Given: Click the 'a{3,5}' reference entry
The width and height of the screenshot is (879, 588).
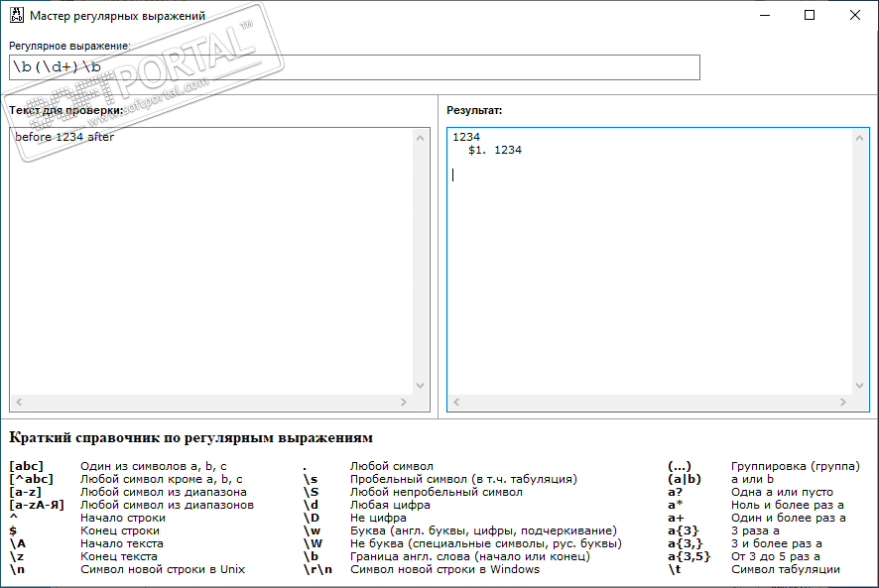Looking at the screenshot, I should point(689,556).
